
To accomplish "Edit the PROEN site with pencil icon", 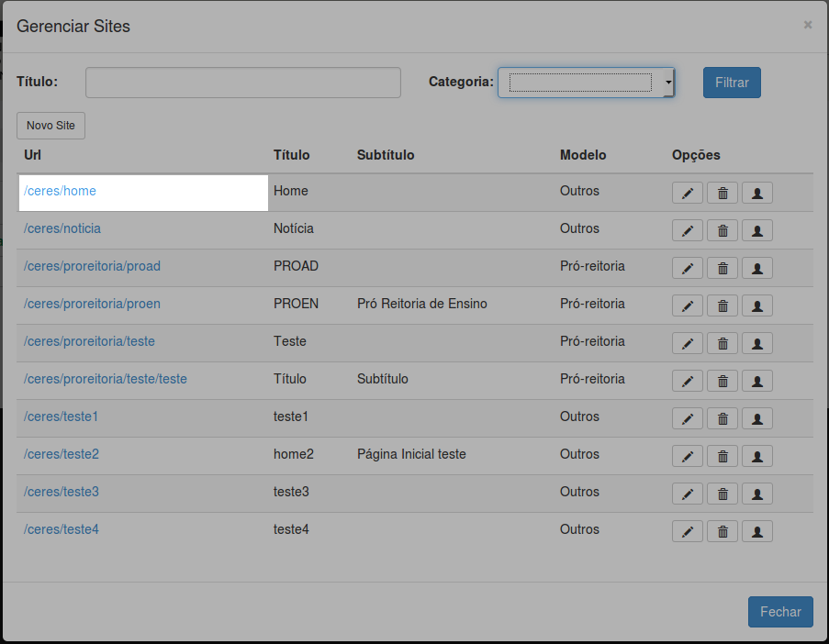I will pyautogui.click(x=687, y=305).
